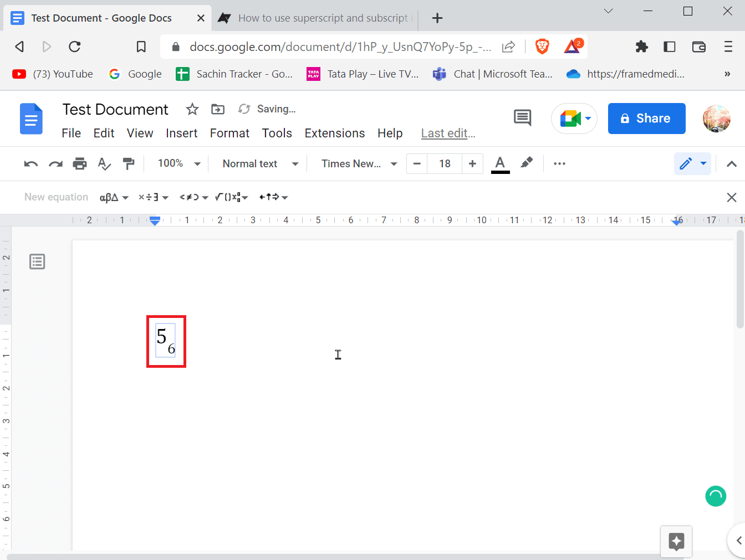Open the text color picker
Image resolution: width=745 pixels, height=560 pixels.
[x=500, y=164]
